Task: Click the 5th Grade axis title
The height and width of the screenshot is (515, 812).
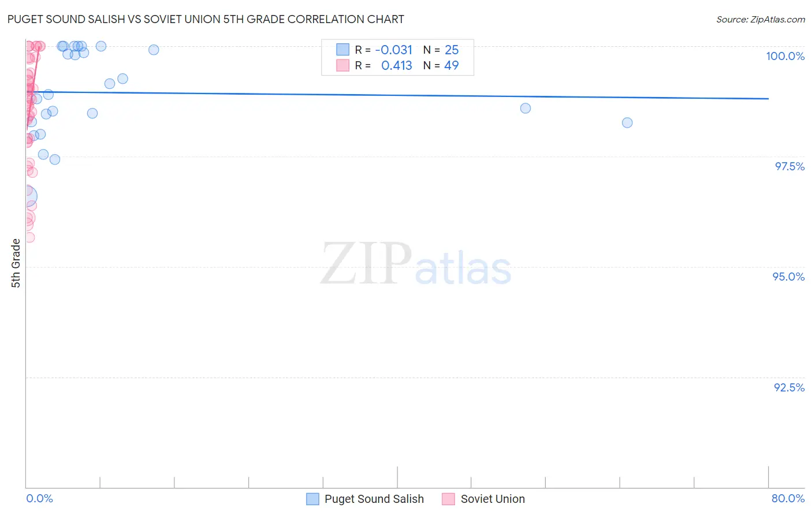Action: click(x=16, y=263)
